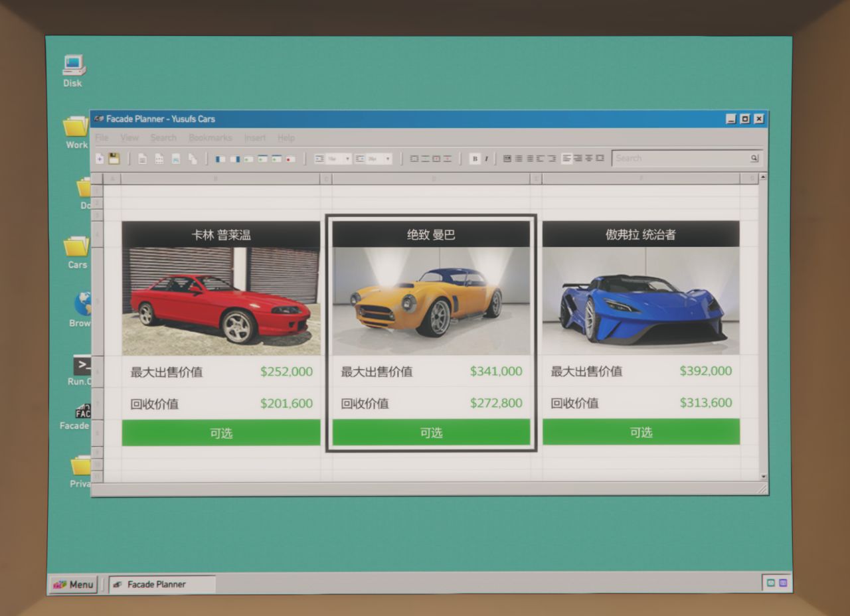850x616 pixels.
Task: Click 可选 button under 绝致 曼巴
Action: pyautogui.click(x=431, y=433)
